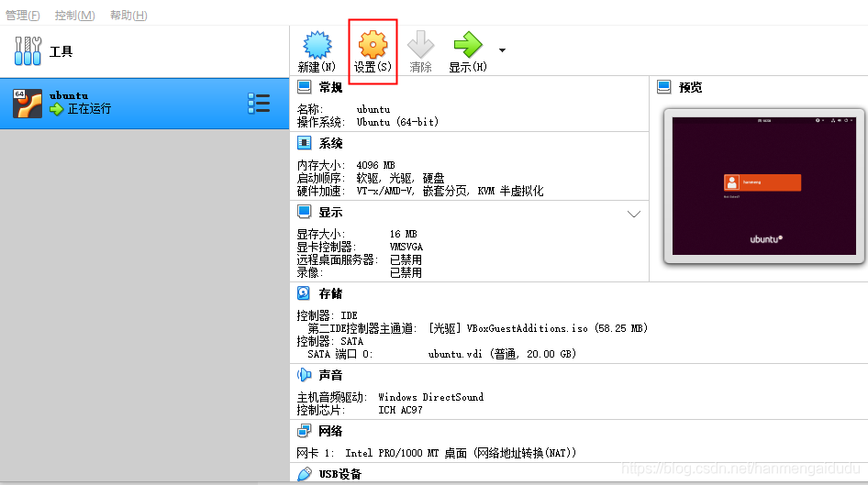Open the USB设备 section heading
This screenshot has width=868, height=485.
pos(339,475)
